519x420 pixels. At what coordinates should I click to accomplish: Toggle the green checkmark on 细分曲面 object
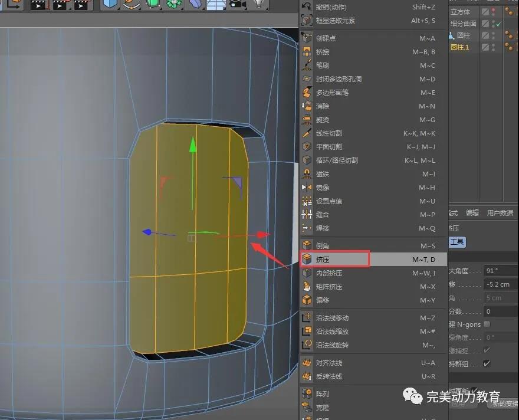pos(498,24)
